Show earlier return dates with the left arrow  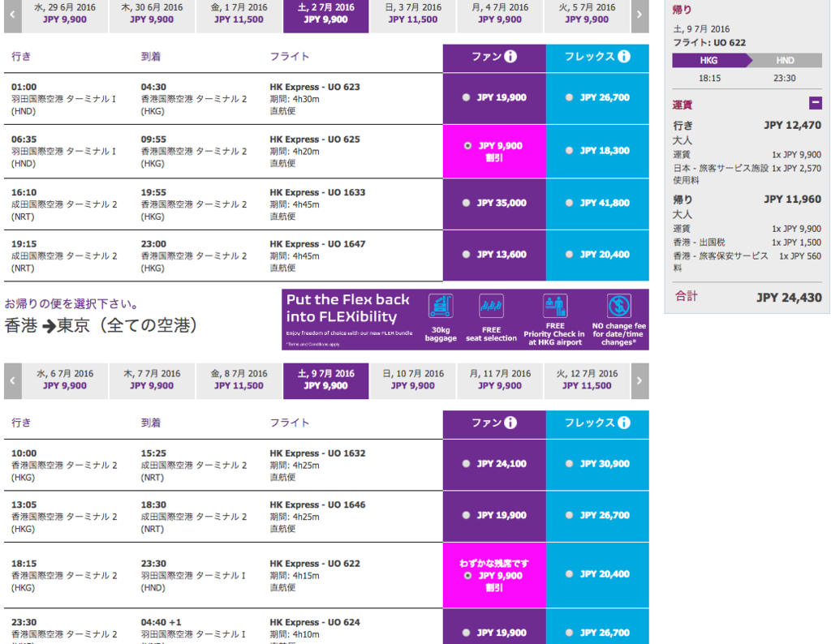tap(13, 380)
